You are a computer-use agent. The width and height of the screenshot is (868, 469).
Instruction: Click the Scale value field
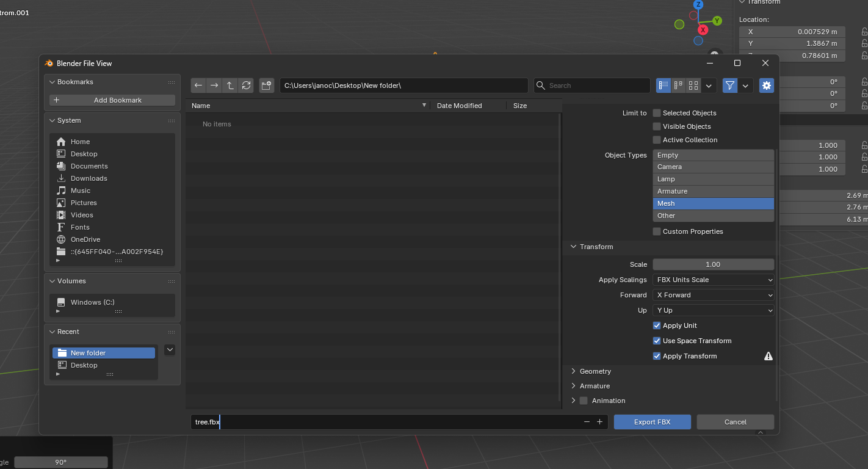click(x=713, y=264)
